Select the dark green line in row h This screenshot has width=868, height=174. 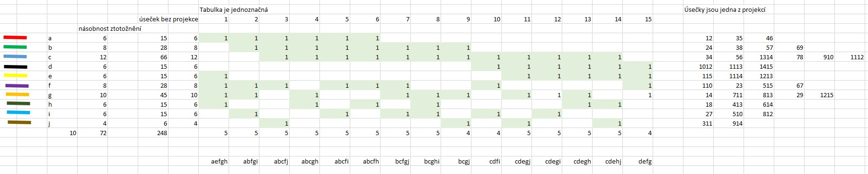[x=18, y=103]
